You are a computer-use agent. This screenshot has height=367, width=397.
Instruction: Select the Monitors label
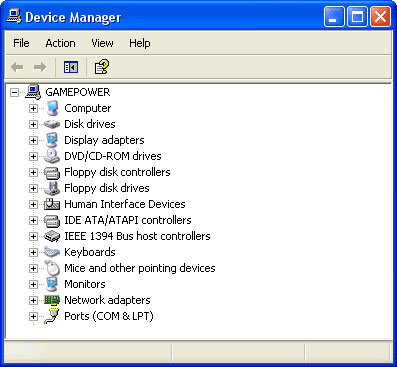coord(85,284)
